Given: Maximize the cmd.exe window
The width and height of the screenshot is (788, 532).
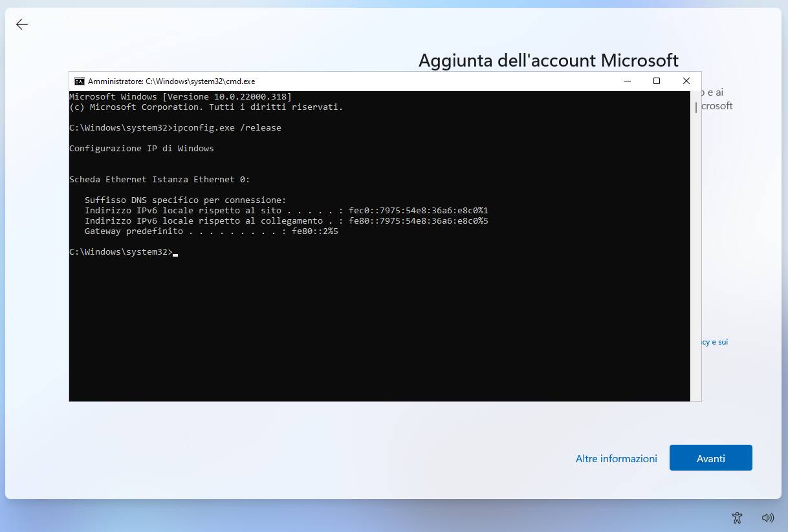Looking at the screenshot, I should pyautogui.click(x=657, y=81).
